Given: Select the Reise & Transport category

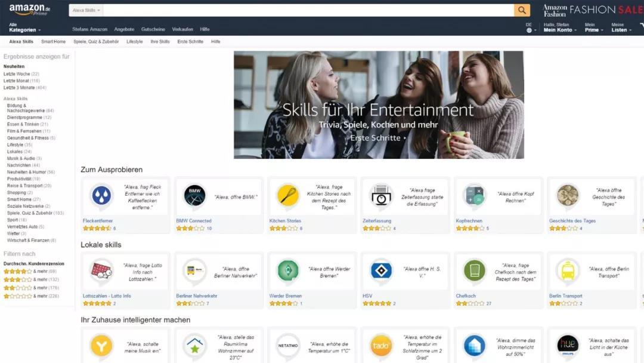Looking at the screenshot, I should [29, 186].
